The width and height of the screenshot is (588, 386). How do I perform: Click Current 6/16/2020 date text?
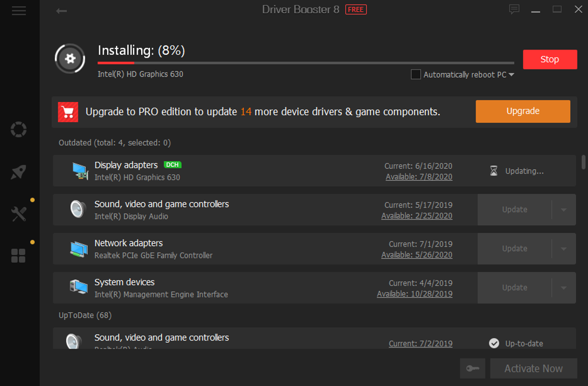(418, 166)
